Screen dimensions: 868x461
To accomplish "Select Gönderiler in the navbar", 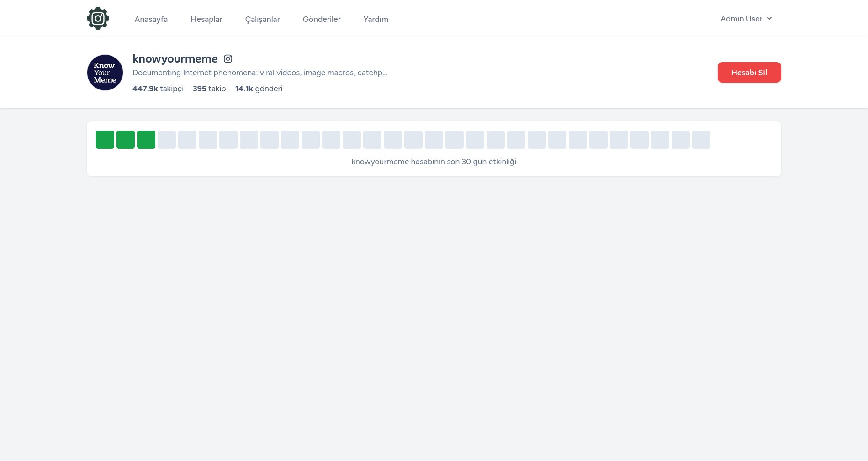I will [322, 19].
